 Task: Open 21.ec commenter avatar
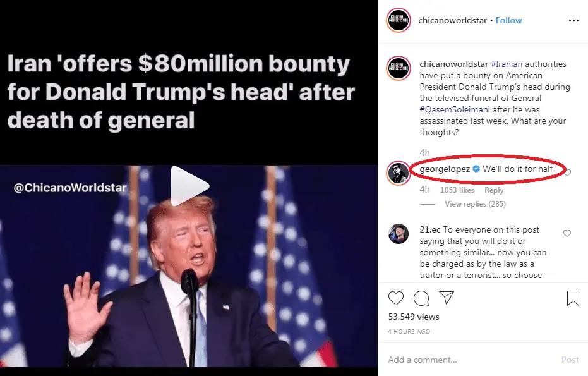tap(399, 234)
